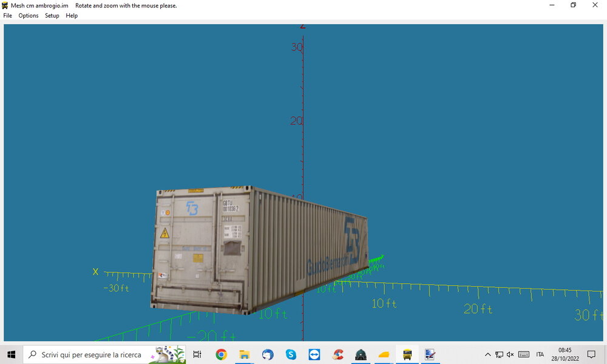Open the touch keyboard tray icon
The image size is (607, 364).
[524, 354]
